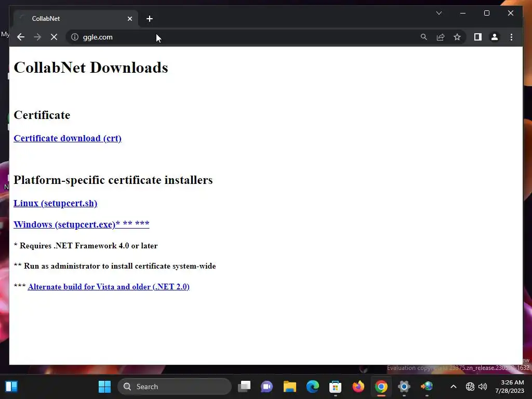
Task: Open the Chrome three-dot menu
Action: coord(511,37)
